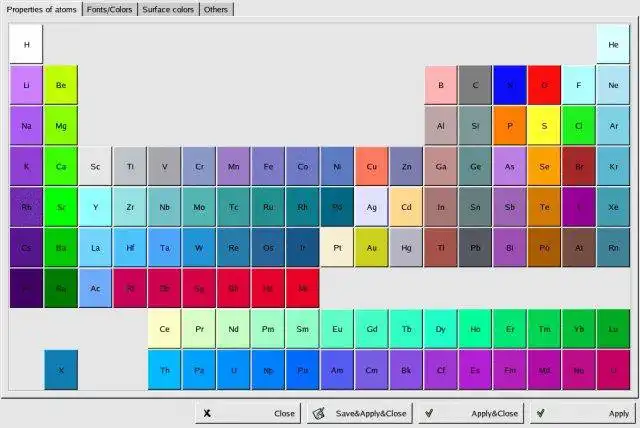Select the green Chlorine (Cl) cell

click(578, 126)
